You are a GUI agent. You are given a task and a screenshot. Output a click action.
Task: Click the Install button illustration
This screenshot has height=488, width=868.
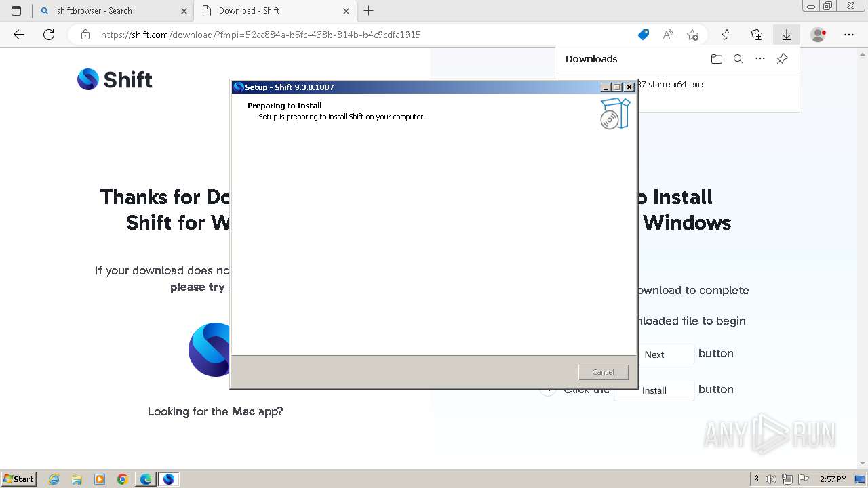(x=654, y=390)
